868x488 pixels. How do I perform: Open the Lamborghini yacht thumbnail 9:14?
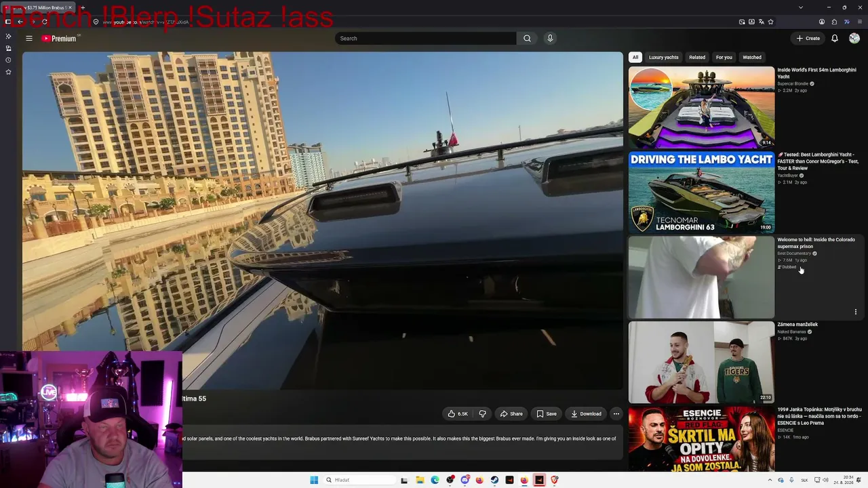(x=701, y=107)
